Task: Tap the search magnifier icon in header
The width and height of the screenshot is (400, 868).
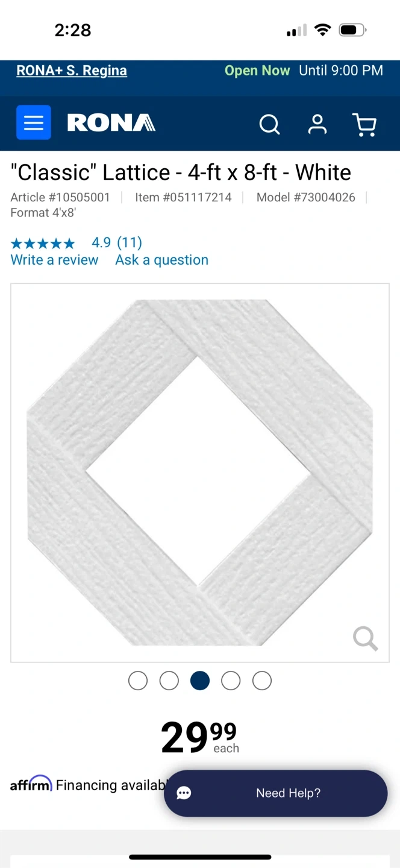Action: pyautogui.click(x=269, y=124)
